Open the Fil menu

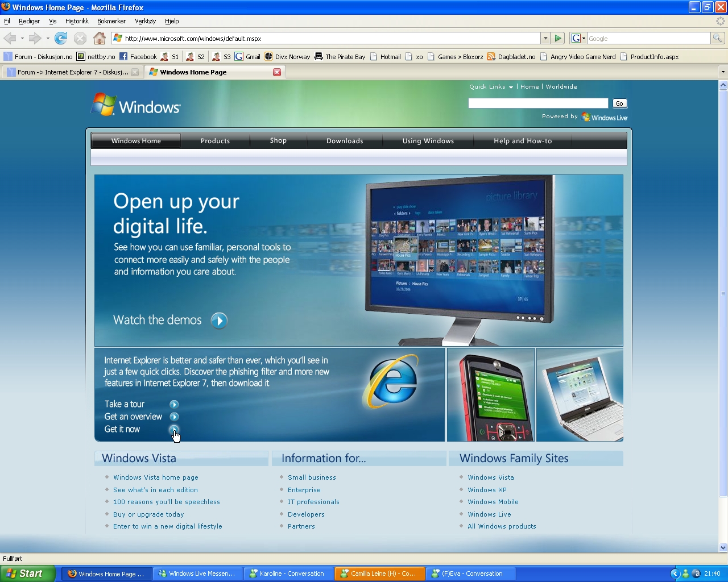[7, 21]
